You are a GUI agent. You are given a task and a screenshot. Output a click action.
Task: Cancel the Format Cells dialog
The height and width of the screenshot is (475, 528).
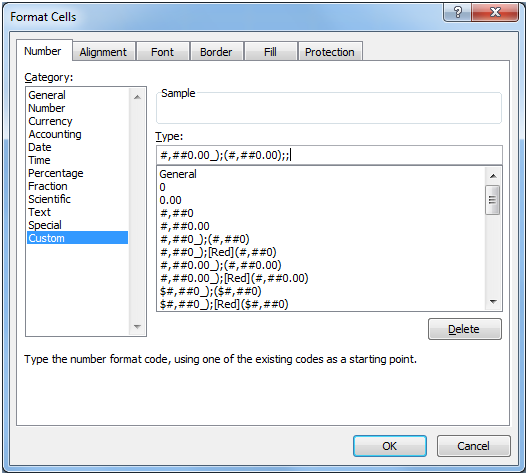pos(473,446)
